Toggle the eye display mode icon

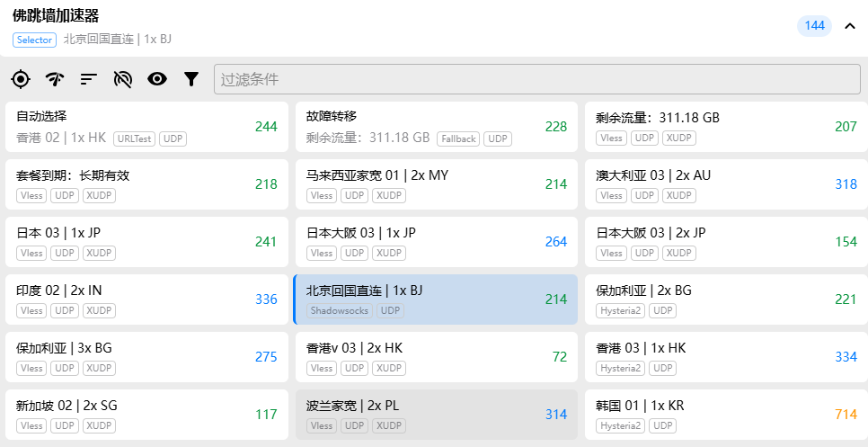pos(157,79)
